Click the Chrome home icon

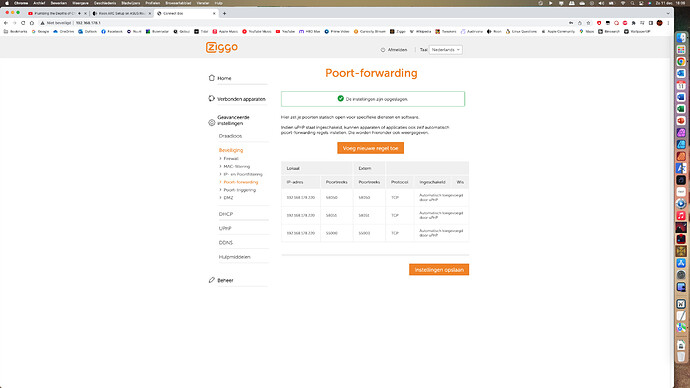tap(32, 23)
